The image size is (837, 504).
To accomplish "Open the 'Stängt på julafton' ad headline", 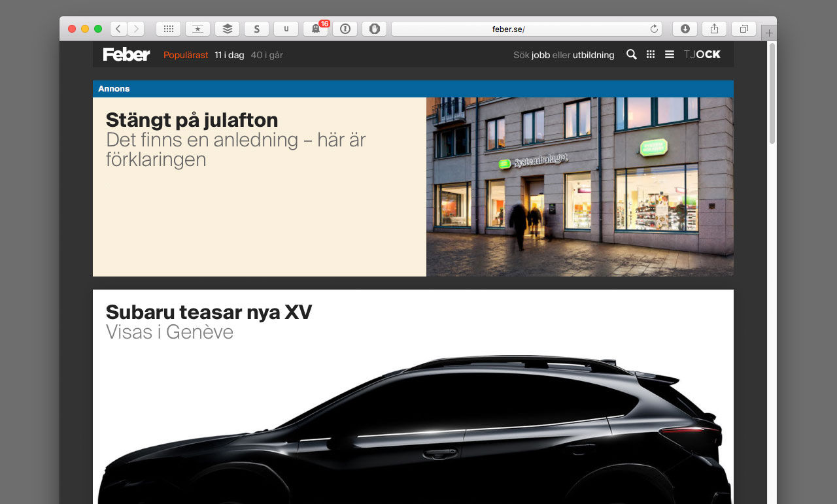I will pyautogui.click(x=192, y=120).
